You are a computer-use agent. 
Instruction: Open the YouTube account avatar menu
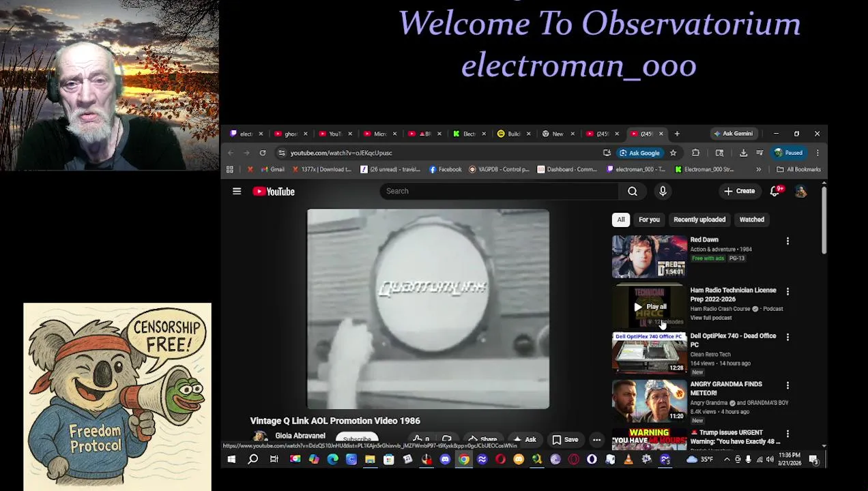click(x=800, y=192)
